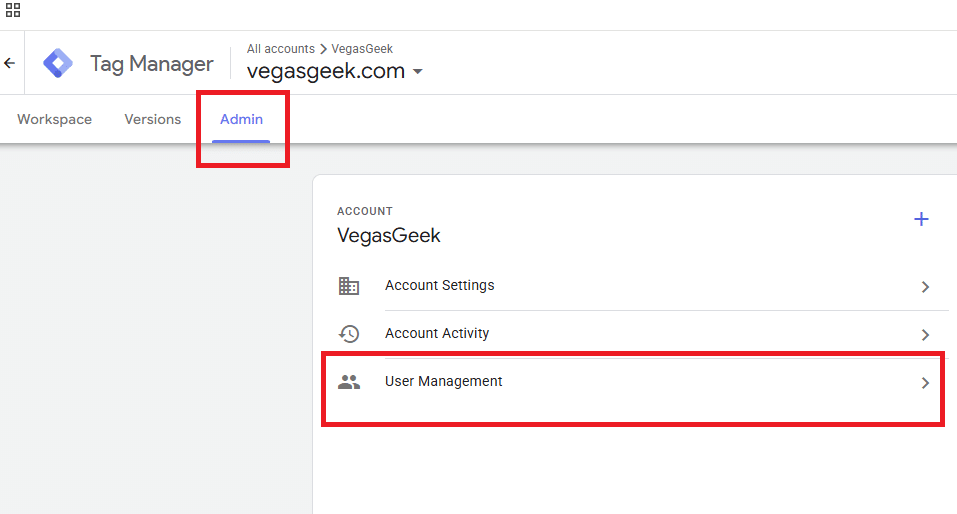Open the apps grid icon

click(13, 10)
